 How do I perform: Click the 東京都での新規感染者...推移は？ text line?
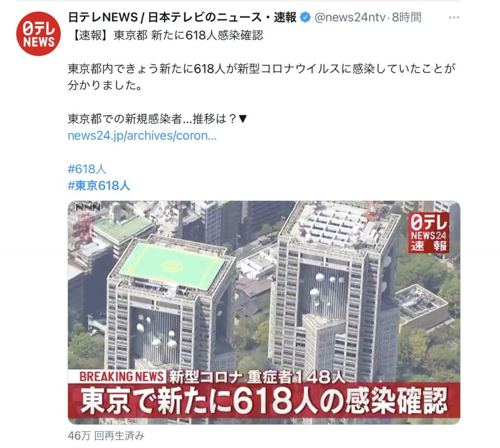pos(158,119)
